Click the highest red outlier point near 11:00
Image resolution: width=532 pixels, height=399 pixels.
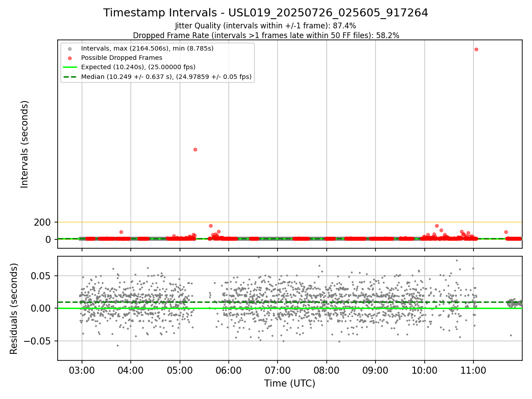476,49
